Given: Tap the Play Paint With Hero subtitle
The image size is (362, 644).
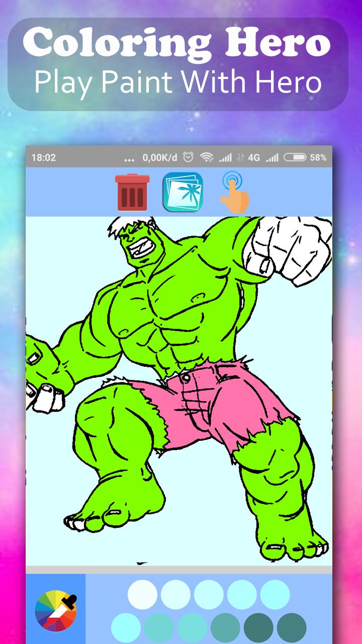Looking at the screenshot, I should (x=178, y=82).
